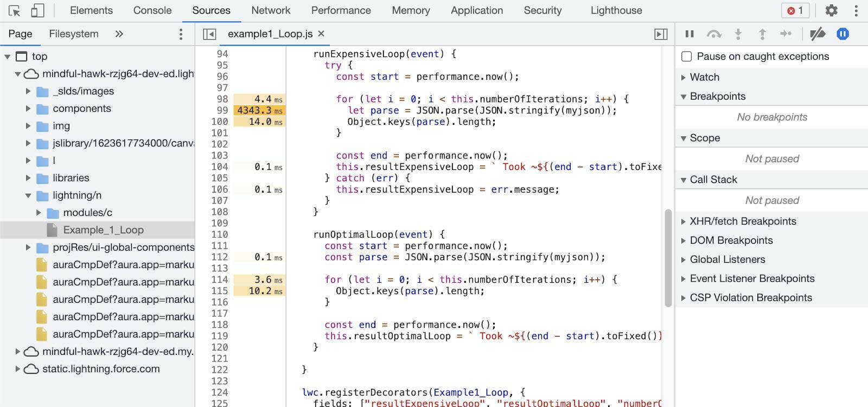The image size is (868, 407).
Task: Collapse the lightning/n folder
Action: point(28,195)
